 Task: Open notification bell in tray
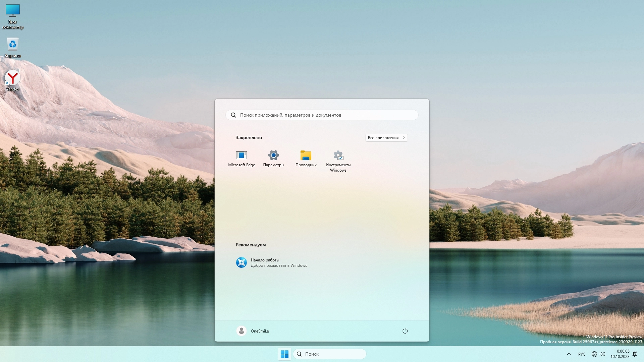635,354
